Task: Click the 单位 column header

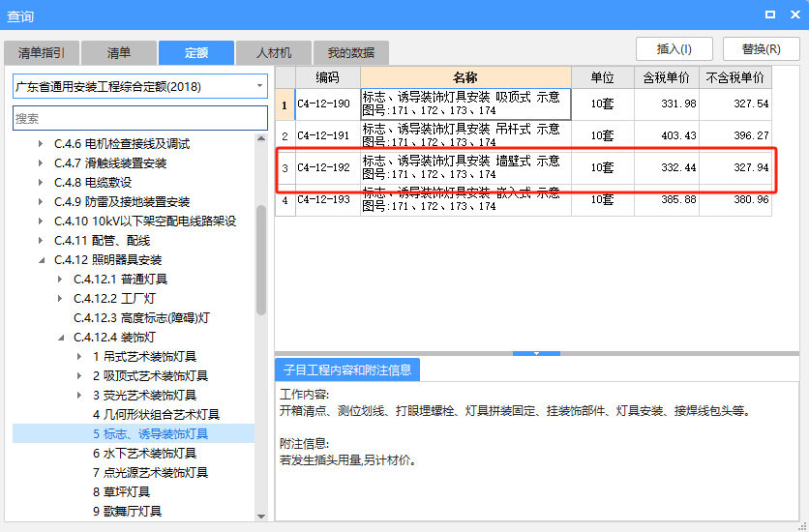Action: [x=603, y=77]
